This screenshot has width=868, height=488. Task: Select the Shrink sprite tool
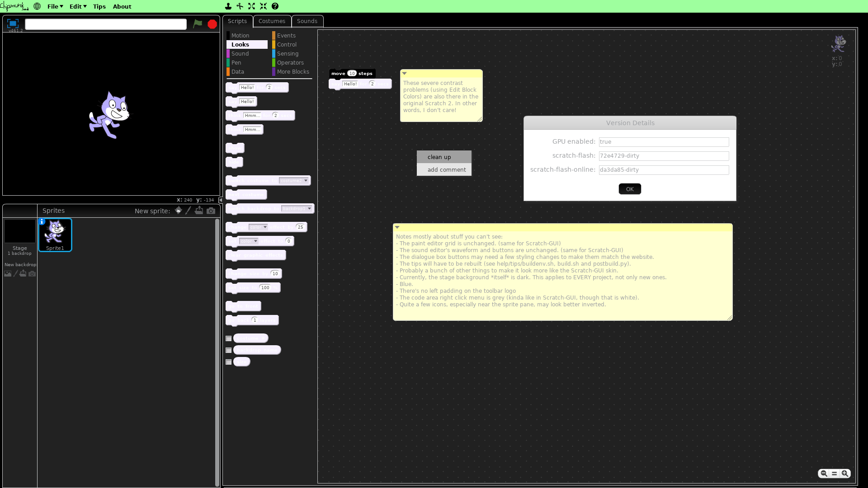[x=264, y=6]
